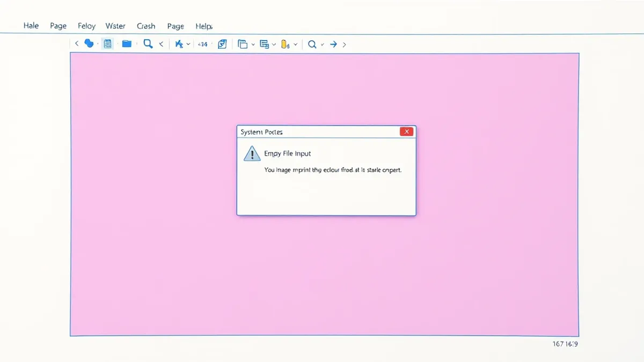Open the Hale menu
This screenshot has height=362, width=644.
point(31,26)
